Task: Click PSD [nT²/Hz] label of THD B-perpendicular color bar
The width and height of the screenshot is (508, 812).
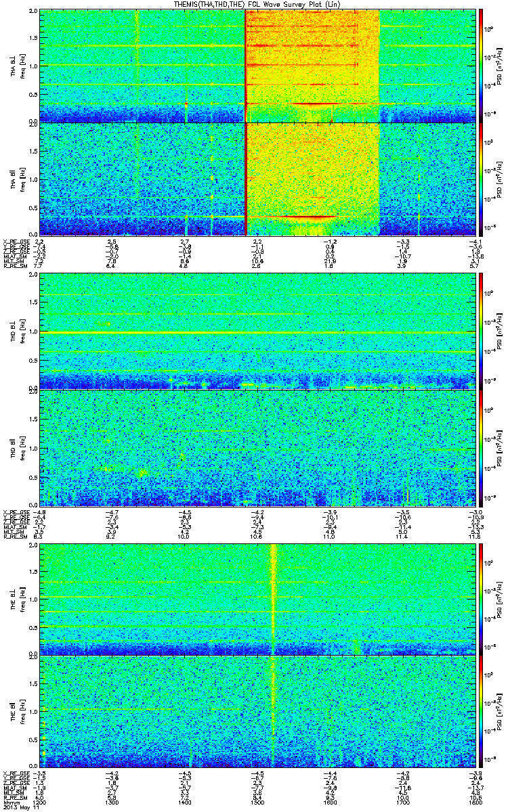Action: pyautogui.click(x=499, y=331)
